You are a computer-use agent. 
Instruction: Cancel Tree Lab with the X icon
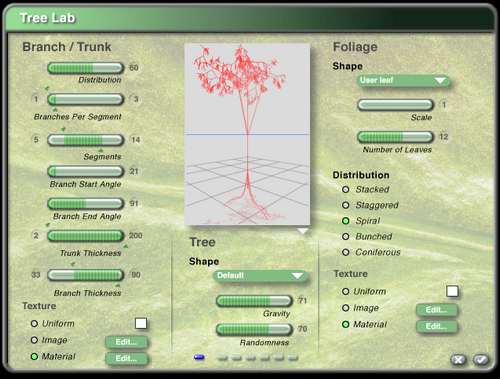(x=458, y=360)
